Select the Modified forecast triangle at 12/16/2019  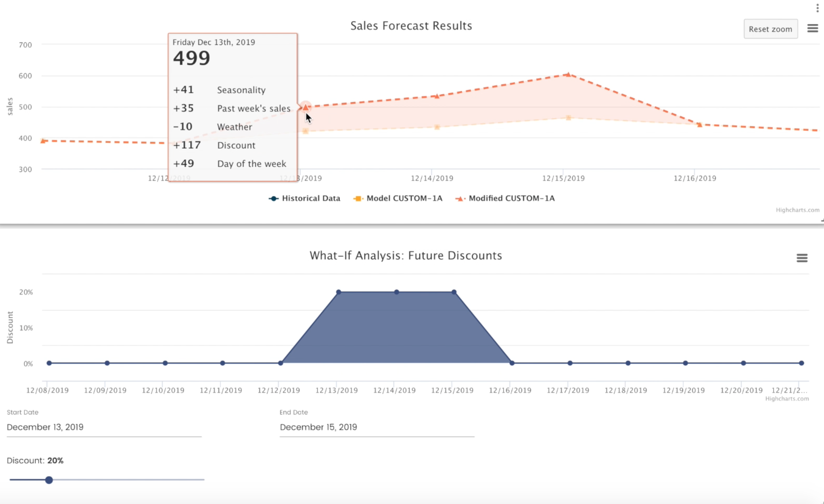click(x=699, y=124)
